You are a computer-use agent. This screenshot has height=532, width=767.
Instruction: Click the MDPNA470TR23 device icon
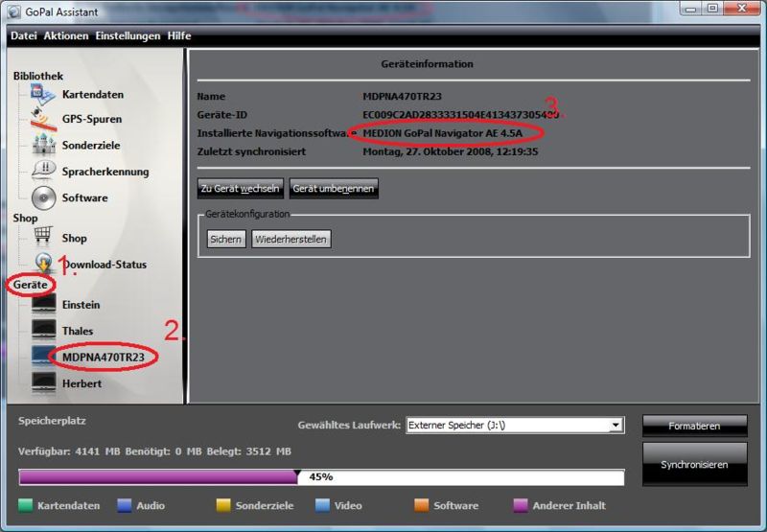pyautogui.click(x=42, y=356)
